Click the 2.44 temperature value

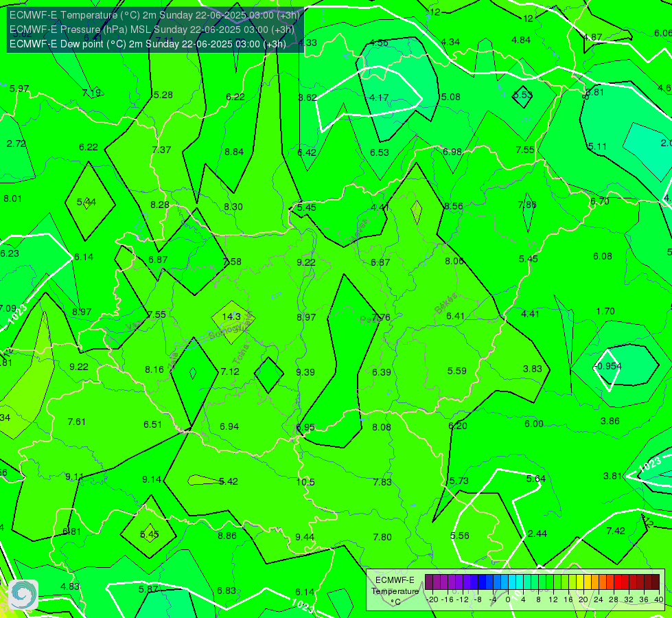click(537, 534)
